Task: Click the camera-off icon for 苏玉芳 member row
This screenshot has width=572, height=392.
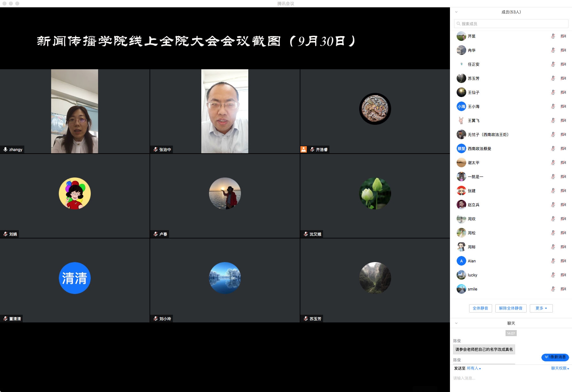Action: (x=563, y=79)
